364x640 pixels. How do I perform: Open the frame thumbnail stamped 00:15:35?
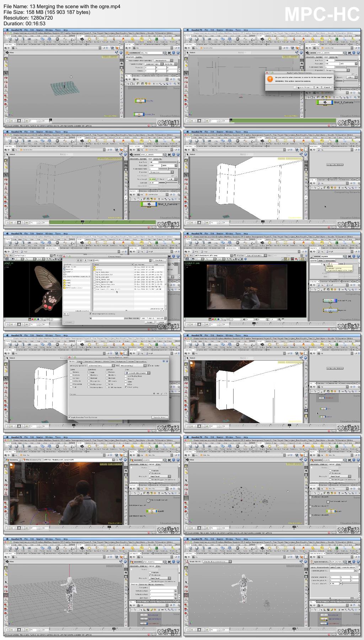click(272, 587)
